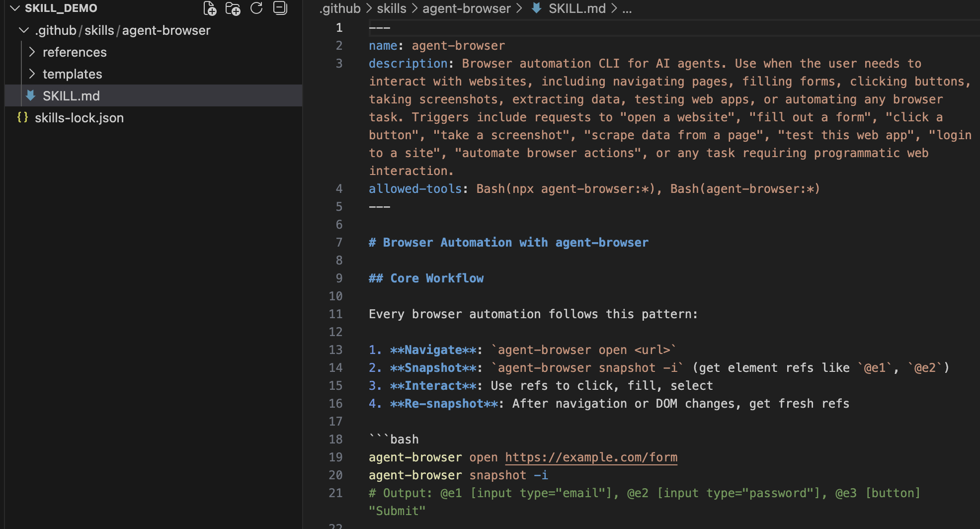Screen dimensions: 980x529
Task: Click the '**Snapshot**' list item text
Action: tap(433, 368)
